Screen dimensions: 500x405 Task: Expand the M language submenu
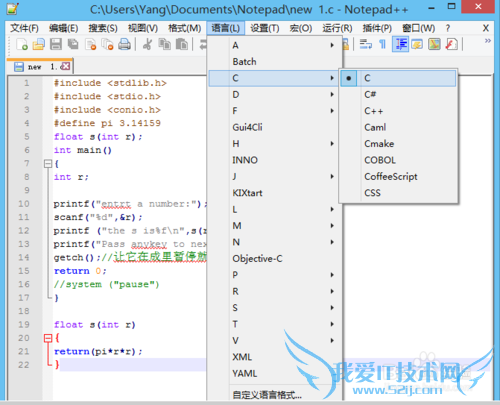coord(275,226)
